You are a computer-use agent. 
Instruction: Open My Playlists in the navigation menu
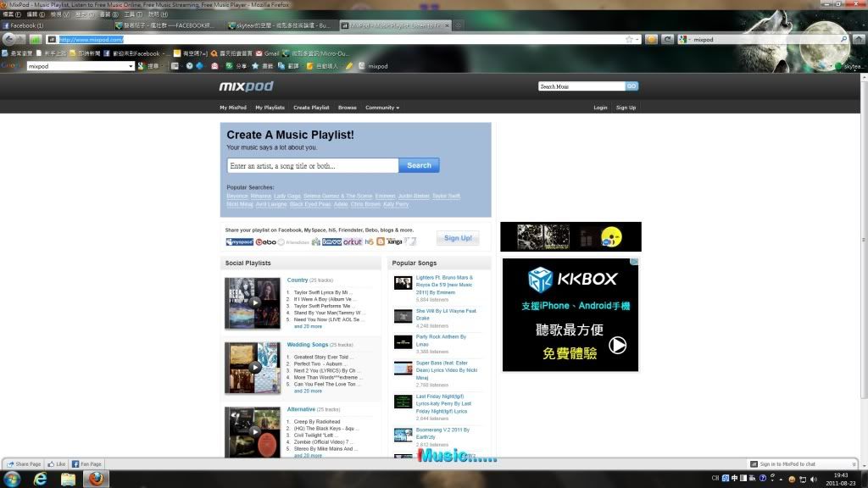pos(270,108)
